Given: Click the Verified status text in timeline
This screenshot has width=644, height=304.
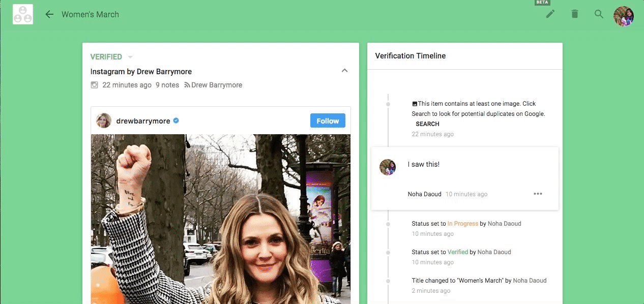Looking at the screenshot, I should point(458,252).
